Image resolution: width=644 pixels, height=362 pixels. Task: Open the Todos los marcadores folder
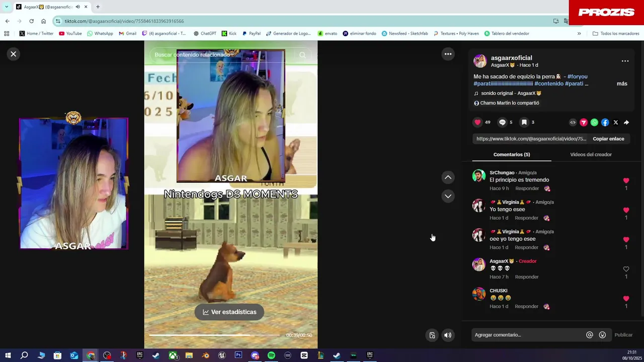click(616, 34)
